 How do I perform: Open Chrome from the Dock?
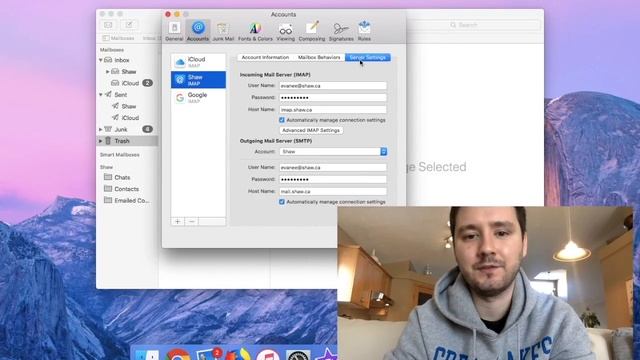[178, 355]
